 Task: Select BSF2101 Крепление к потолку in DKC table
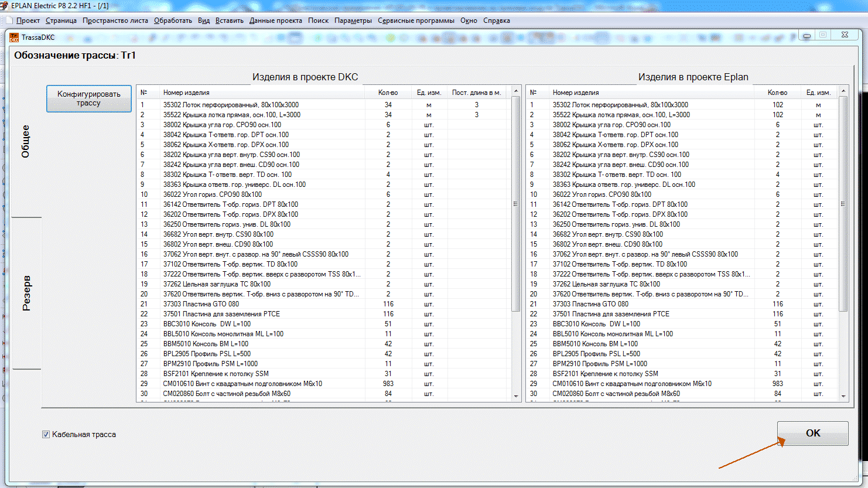pos(324,374)
